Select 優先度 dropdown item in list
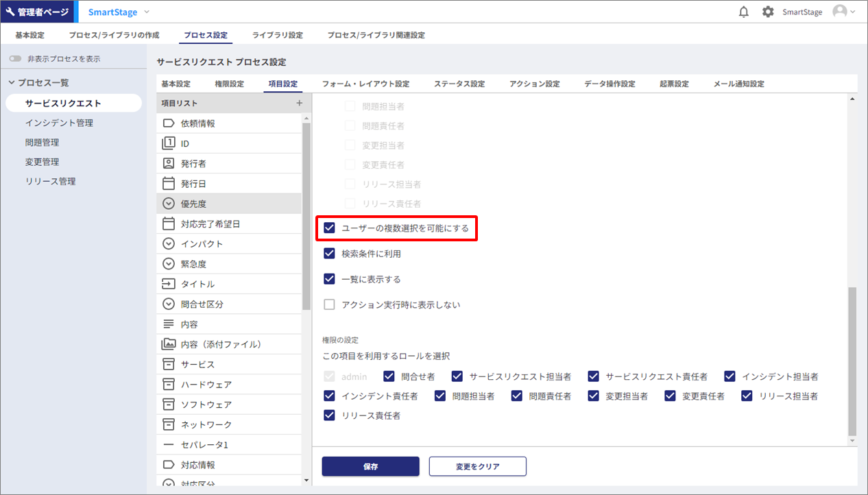868x495 pixels. 193,204
